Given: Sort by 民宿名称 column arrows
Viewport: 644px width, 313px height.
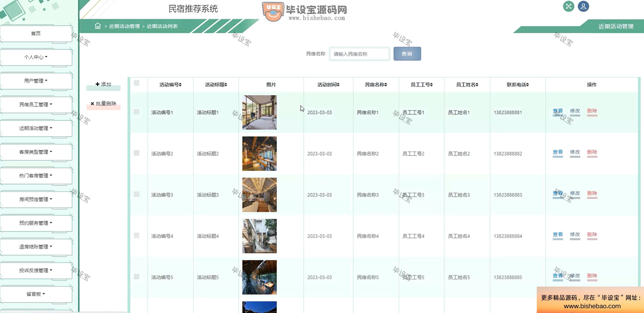Looking at the screenshot, I should [x=385, y=85].
